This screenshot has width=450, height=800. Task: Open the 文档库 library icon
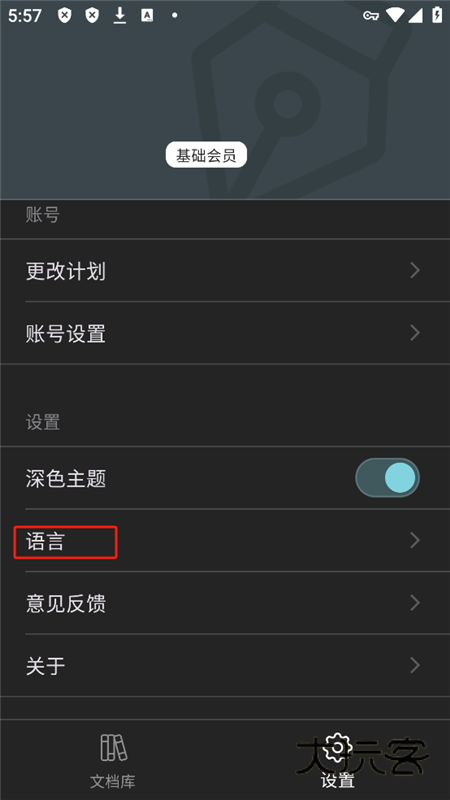tap(113, 747)
